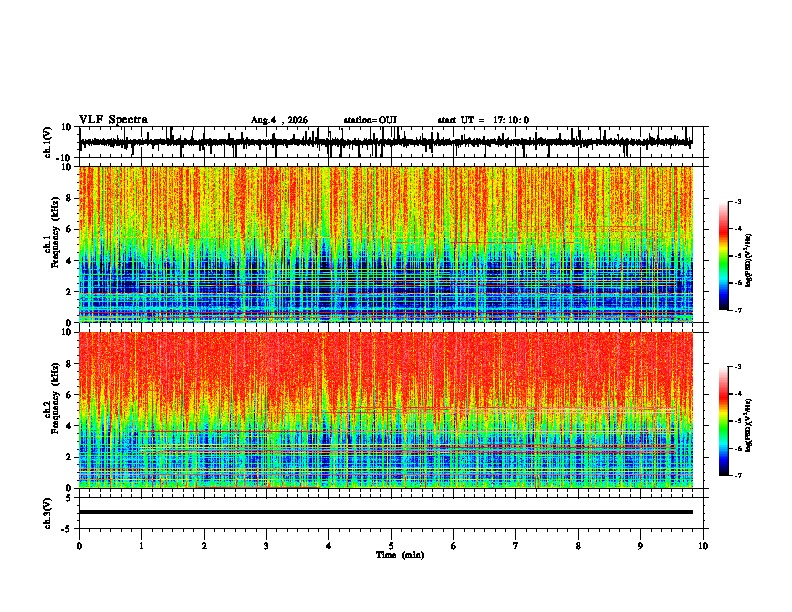Click the -5 tick label on ch.3 voltage axis
Viewport: 792px width, 612px height.
pyautogui.click(x=67, y=529)
